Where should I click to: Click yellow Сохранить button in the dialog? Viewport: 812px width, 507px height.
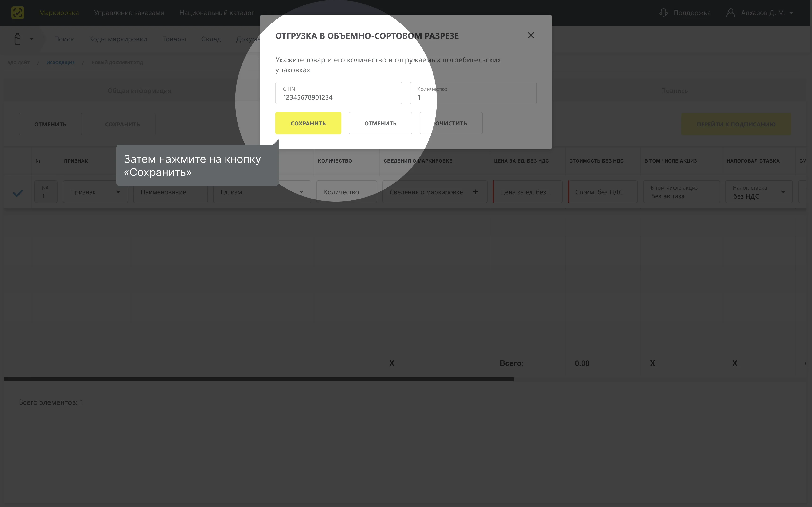[x=308, y=123]
